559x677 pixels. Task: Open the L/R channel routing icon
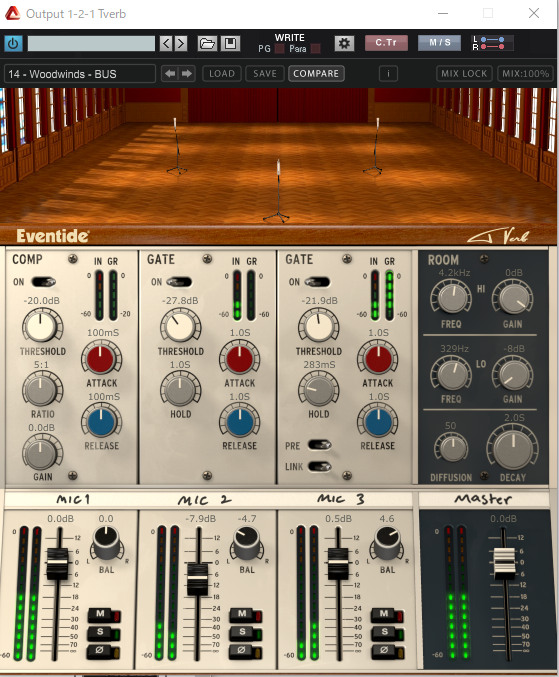pyautogui.click(x=493, y=43)
